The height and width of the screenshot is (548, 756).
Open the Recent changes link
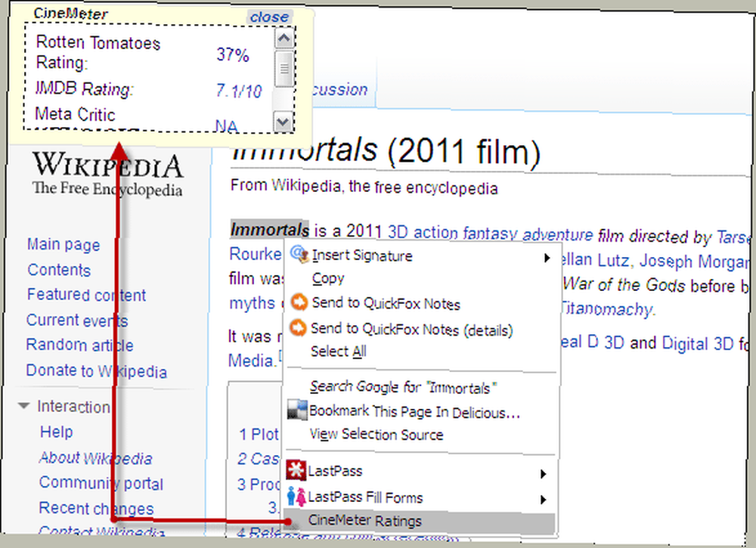[x=97, y=508]
